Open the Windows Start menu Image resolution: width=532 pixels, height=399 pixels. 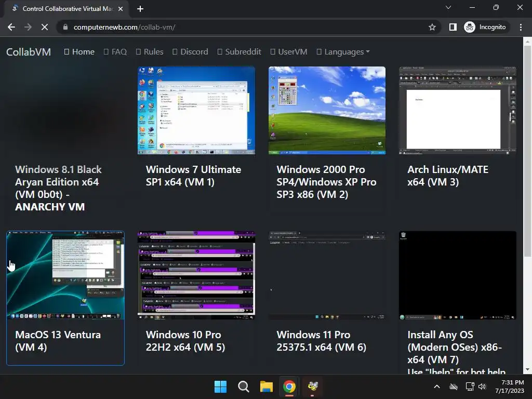coord(220,387)
